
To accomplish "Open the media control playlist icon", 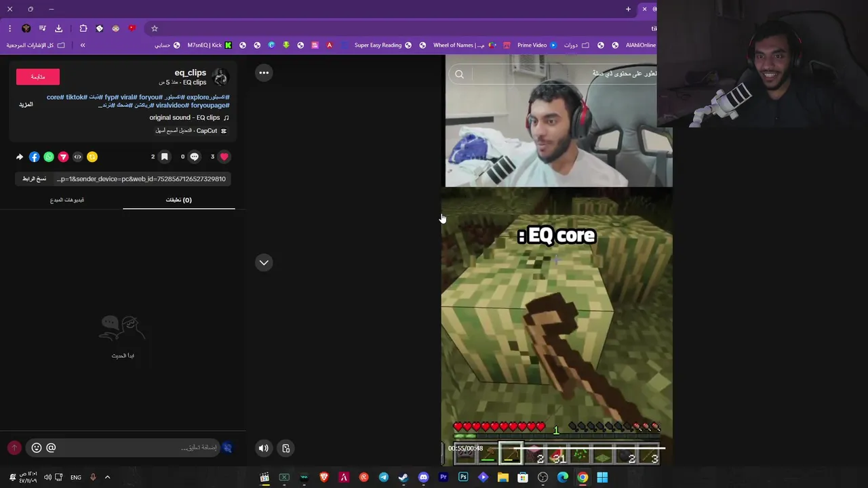I will click(42, 28).
